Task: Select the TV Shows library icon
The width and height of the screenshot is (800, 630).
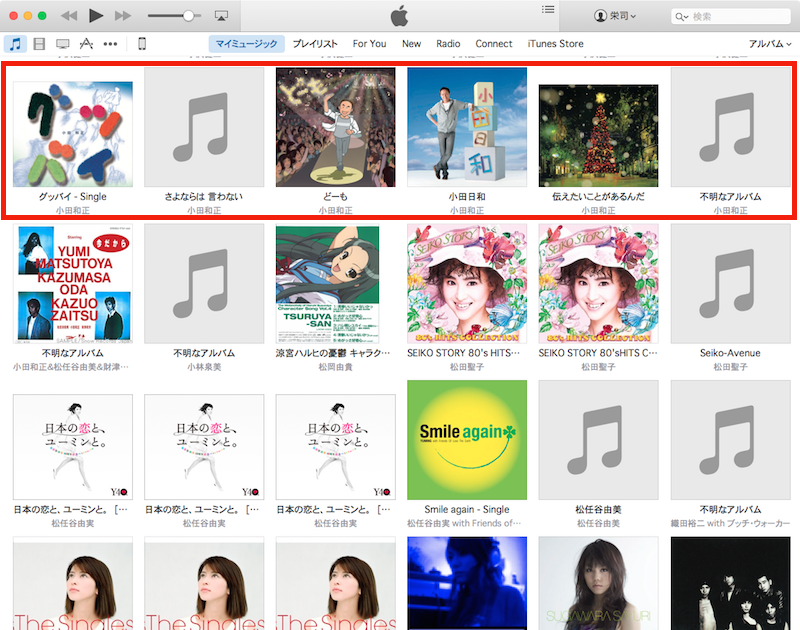Action: pos(63,44)
